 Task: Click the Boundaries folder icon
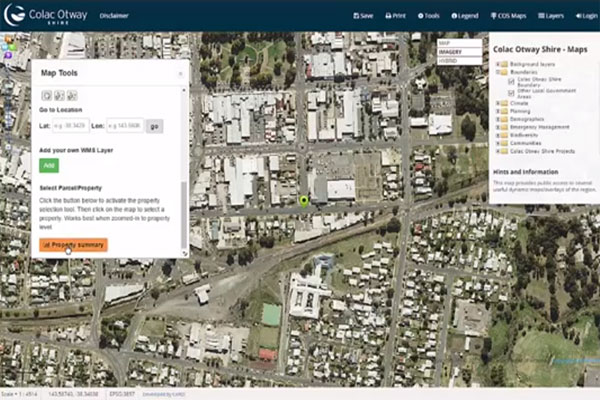coord(504,72)
